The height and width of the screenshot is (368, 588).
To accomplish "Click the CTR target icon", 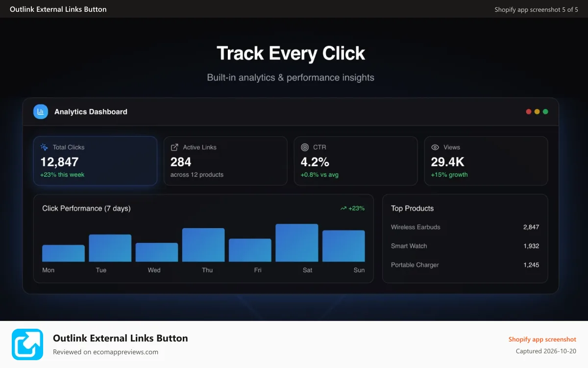I will [x=305, y=147].
